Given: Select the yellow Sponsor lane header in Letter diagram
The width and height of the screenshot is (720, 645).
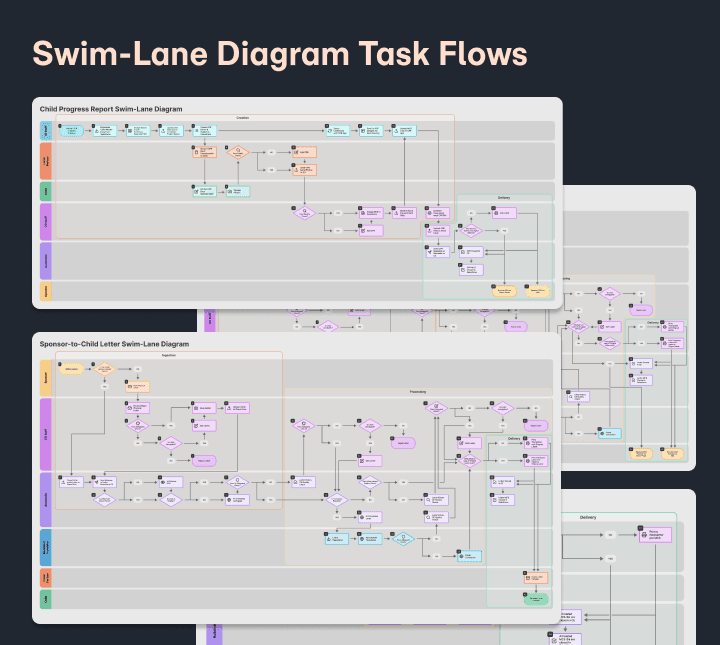Looking at the screenshot, I should (x=45, y=378).
